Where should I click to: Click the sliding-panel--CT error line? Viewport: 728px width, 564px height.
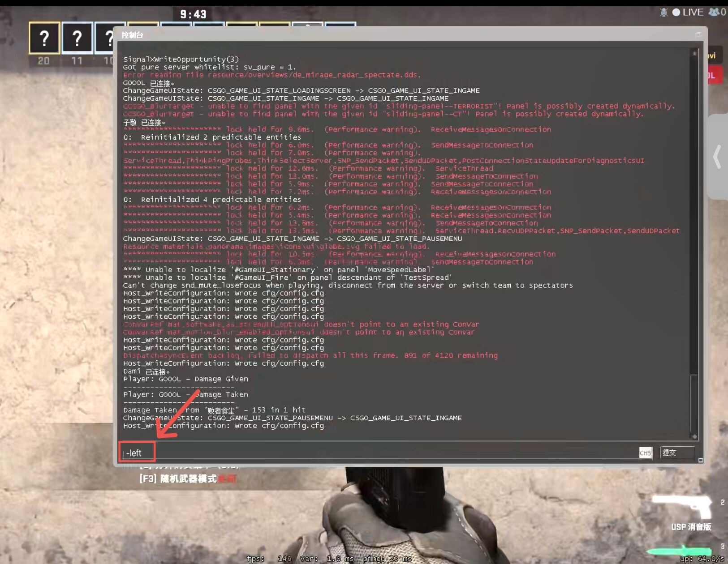coord(383,114)
